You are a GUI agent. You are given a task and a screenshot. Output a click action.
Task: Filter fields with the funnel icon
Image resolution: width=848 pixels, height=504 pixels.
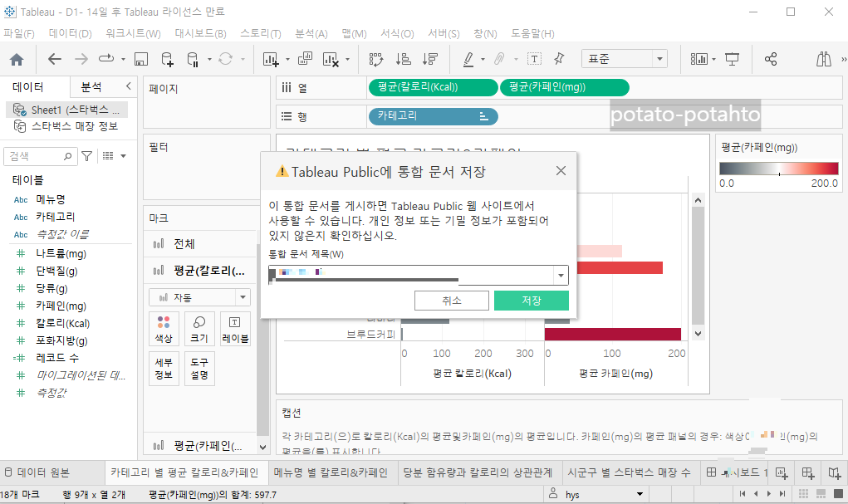[x=86, y=156]
